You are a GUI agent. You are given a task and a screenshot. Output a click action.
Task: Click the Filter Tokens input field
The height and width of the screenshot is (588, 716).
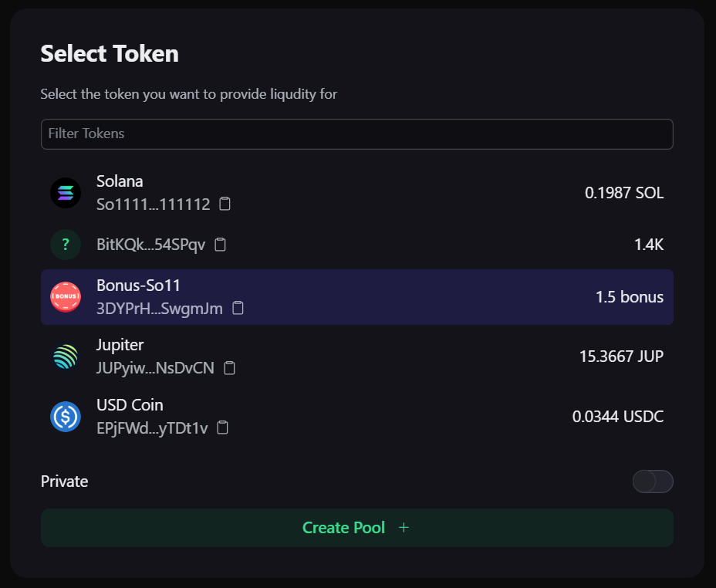(356, 133)
